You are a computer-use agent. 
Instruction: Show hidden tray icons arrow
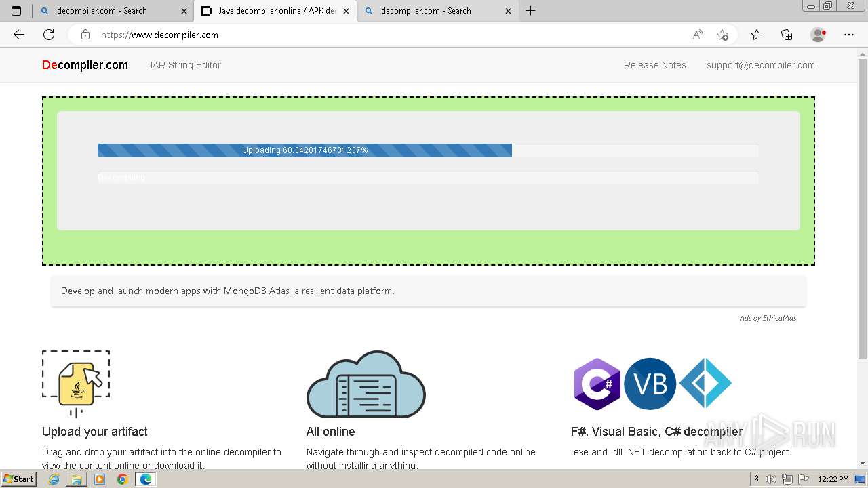click(756, 479)
